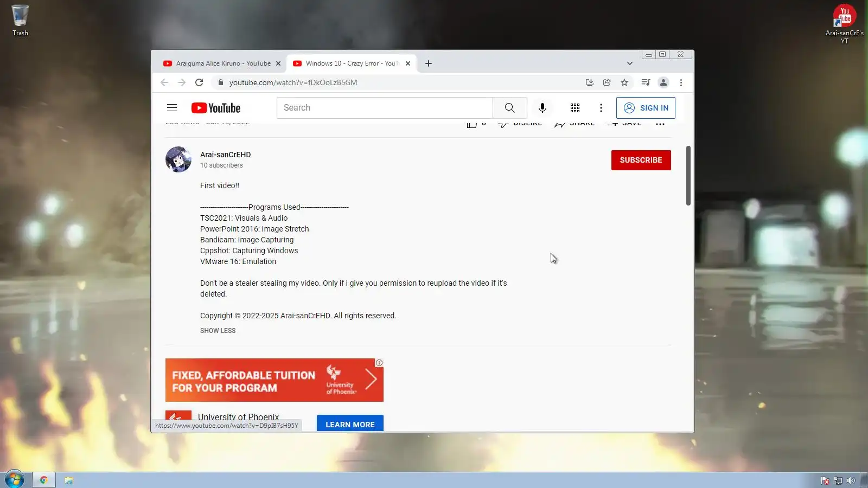Click the 'Cppshot: Capturing Windows' line
The image size is (868, 488).
(x=249, y=251)
